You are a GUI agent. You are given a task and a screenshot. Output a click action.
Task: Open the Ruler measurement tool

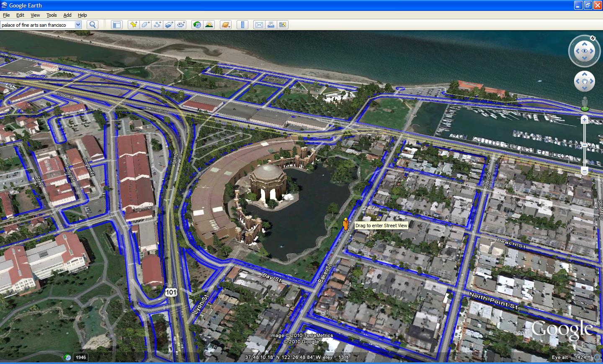pos(243,24)
